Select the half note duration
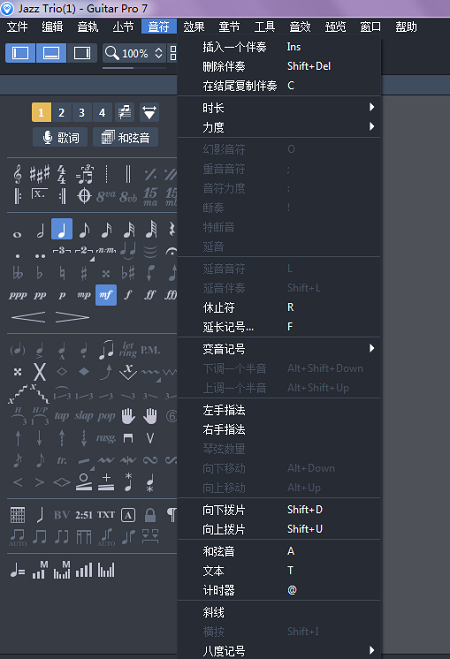This screenshot has height=659, width=450. coord(40,230)
